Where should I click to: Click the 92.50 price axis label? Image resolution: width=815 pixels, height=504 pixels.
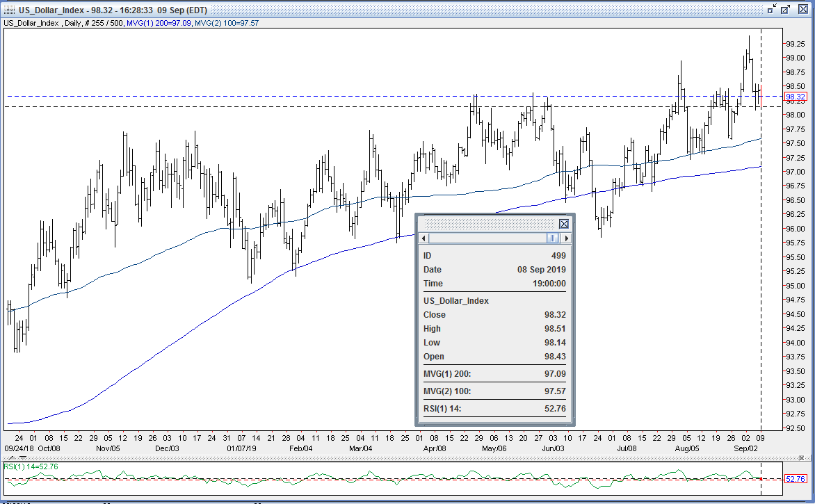[x=796, y=429]
